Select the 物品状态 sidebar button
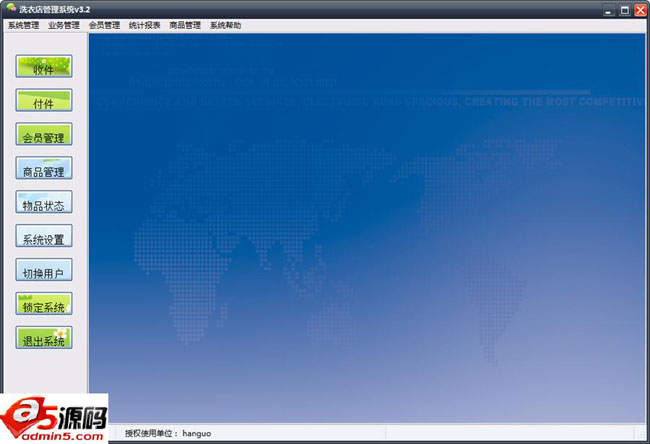The image size is (650, 444). (44, 202)
